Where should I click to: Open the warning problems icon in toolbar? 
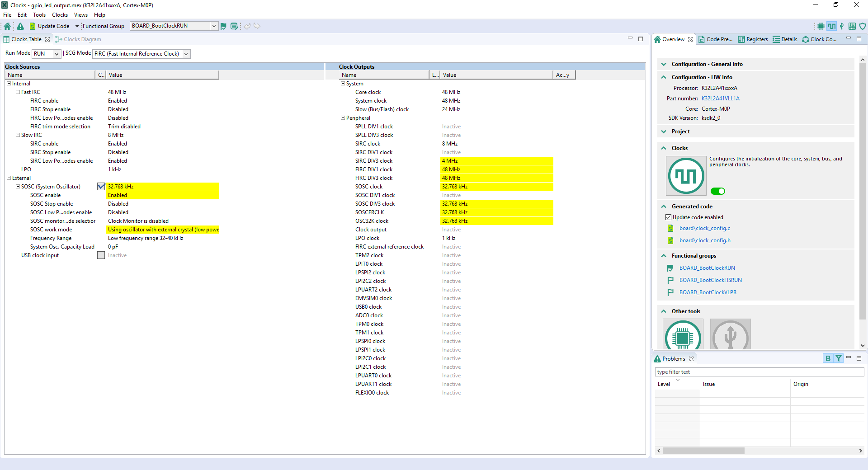(x=20, y=26)
